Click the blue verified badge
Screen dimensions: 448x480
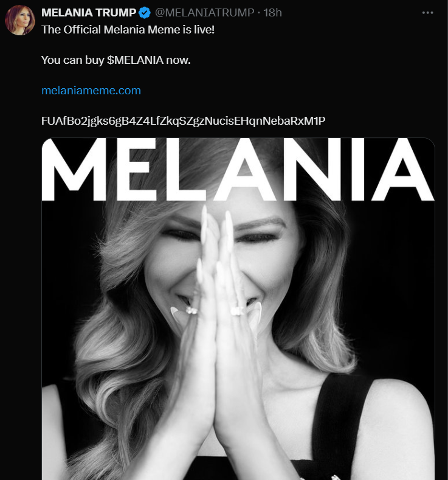pyautogui.click(x=144, y=13)
